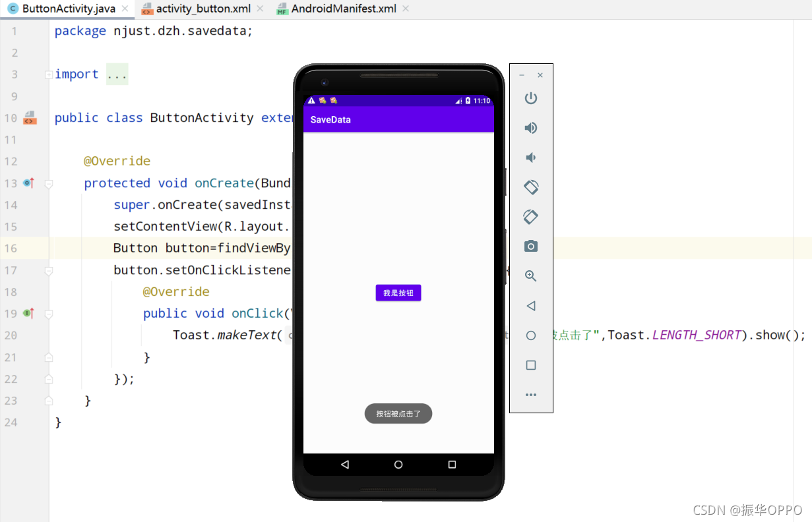The width and height of the screenshot is (812, 522).
Task: Tap phone navigation bar Recents button
Action: (452, 465)
